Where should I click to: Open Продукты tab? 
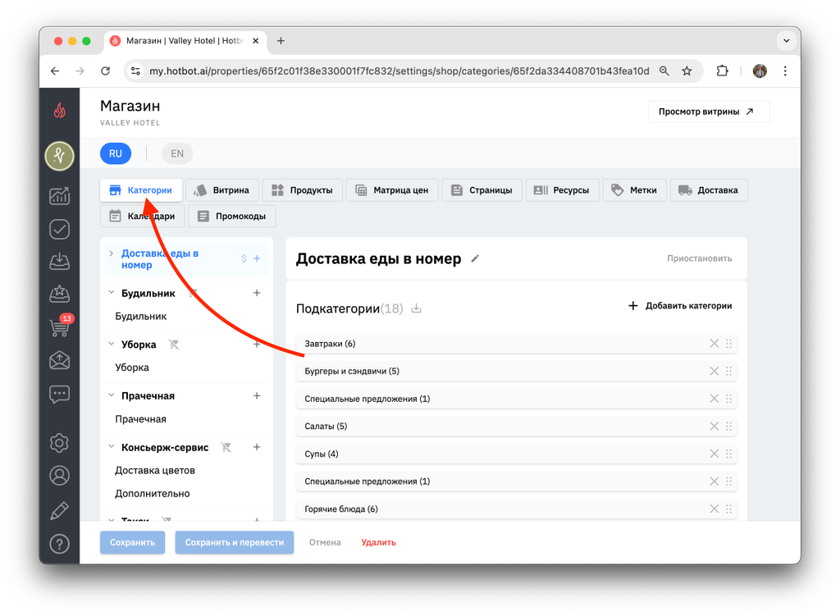click(x=303, y=190)
